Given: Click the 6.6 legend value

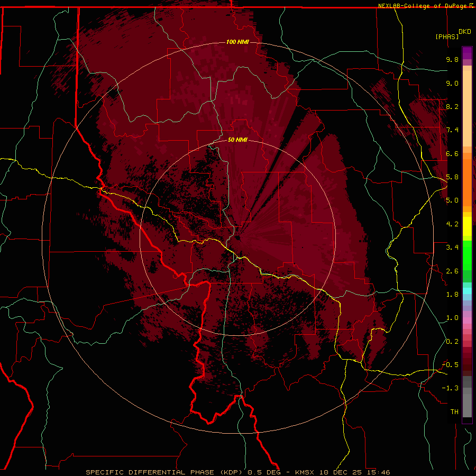Looking at the screenshot, I should click(452, 153).
